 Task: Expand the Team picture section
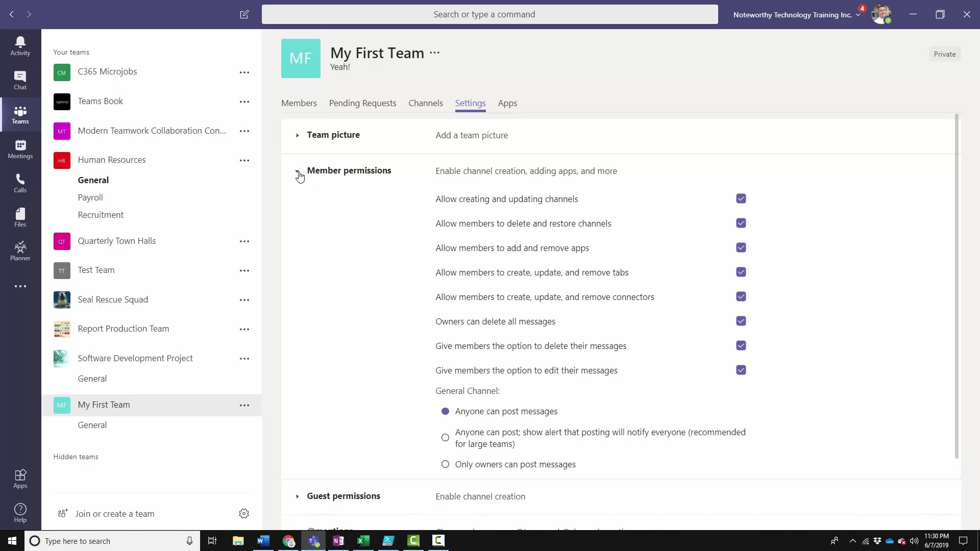[x=298, y=135]
